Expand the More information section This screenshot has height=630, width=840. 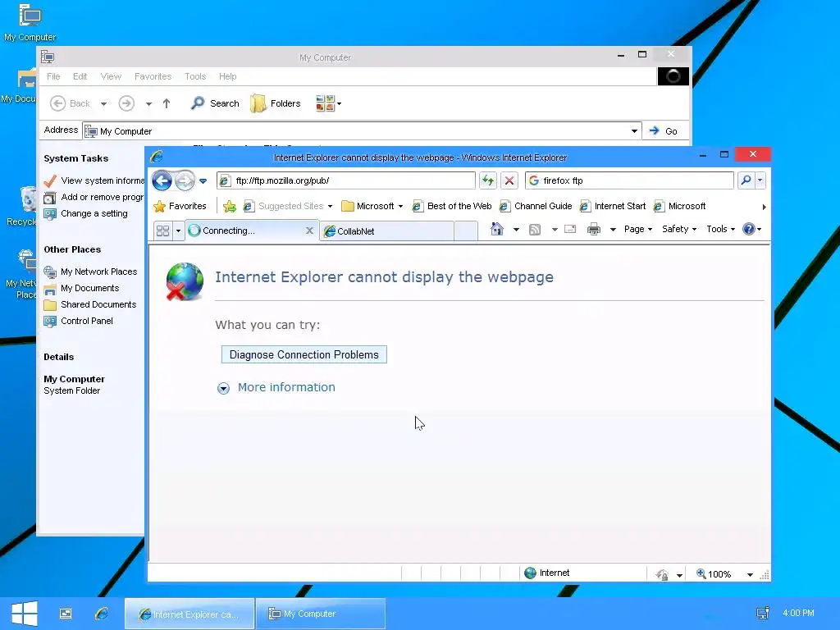click(x=276, y=387)
